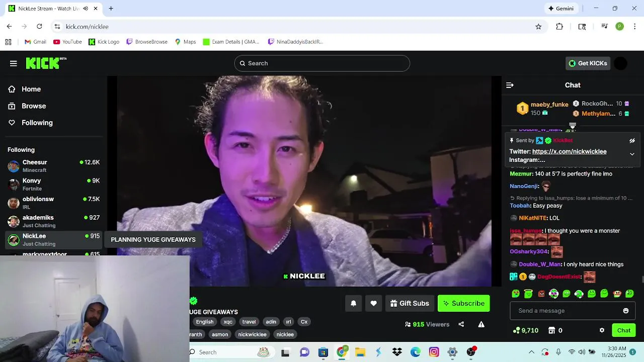The width and height of the screenshot is (644, 362).
Task: Click Methylam... in the gift leaderboard
Action: point(598,114)
